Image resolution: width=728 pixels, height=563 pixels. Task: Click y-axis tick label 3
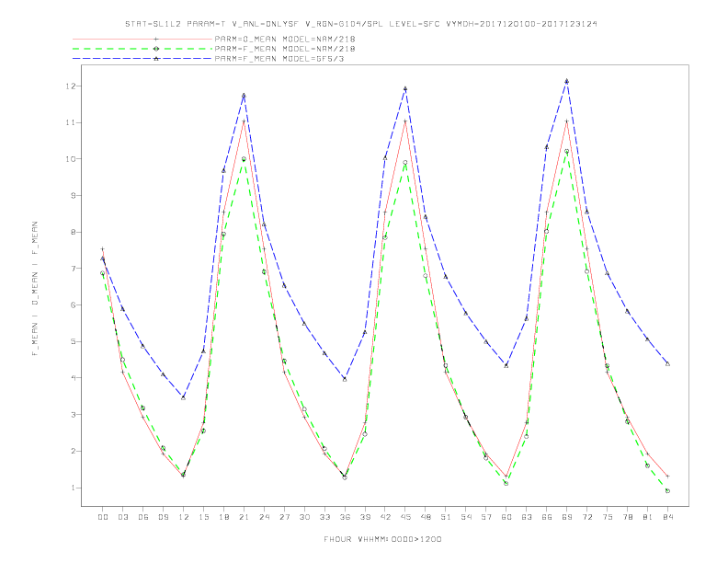pyautogui.click(x=74, y=414)
